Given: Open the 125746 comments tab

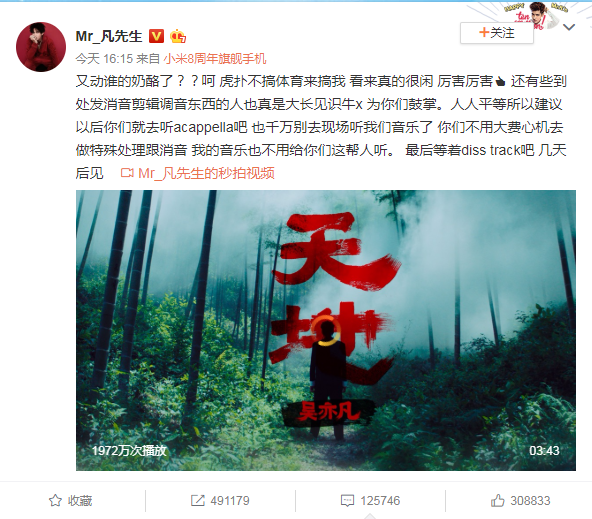Looking at the screenshot, I should [370, 501].
